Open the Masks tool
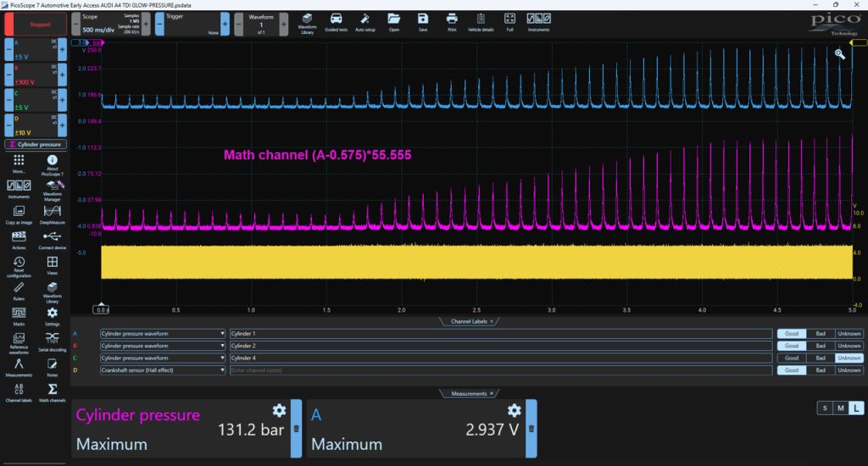The height and width of the screenshot is (466, 868). 19,316
